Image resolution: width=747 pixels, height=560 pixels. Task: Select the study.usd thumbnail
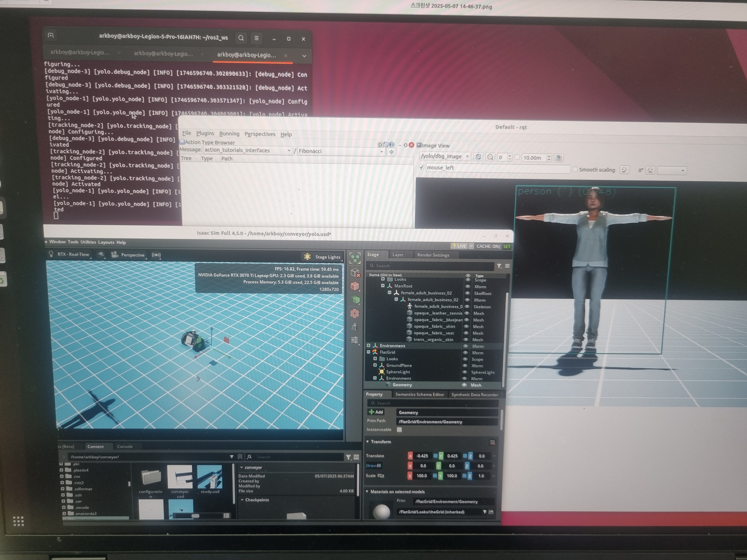tap(210, 477)
